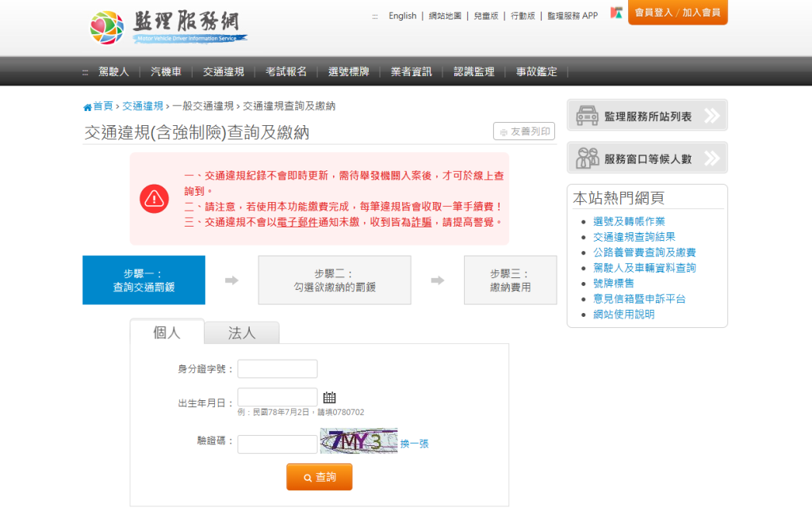Viewport: 812px width, 515px height.
Task: Expand the 監理服務所站列表 chevron arrows
Action: click(712, 116)
